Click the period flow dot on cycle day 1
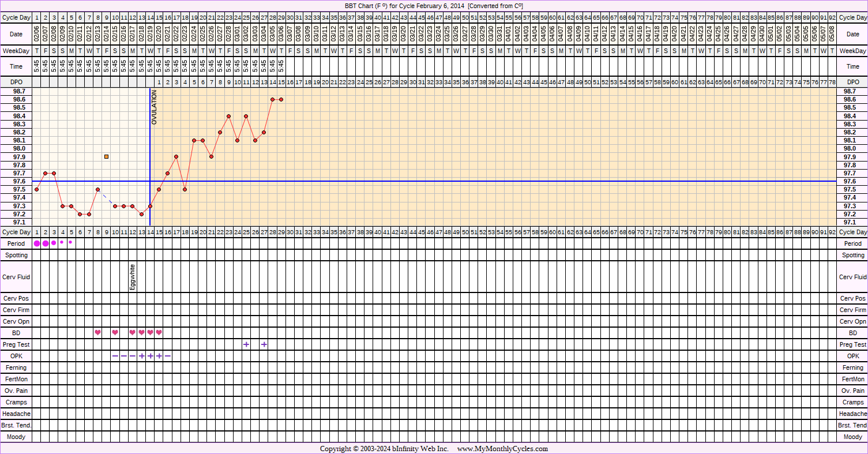Screen dimensions: 868x454 click(37, 243)
